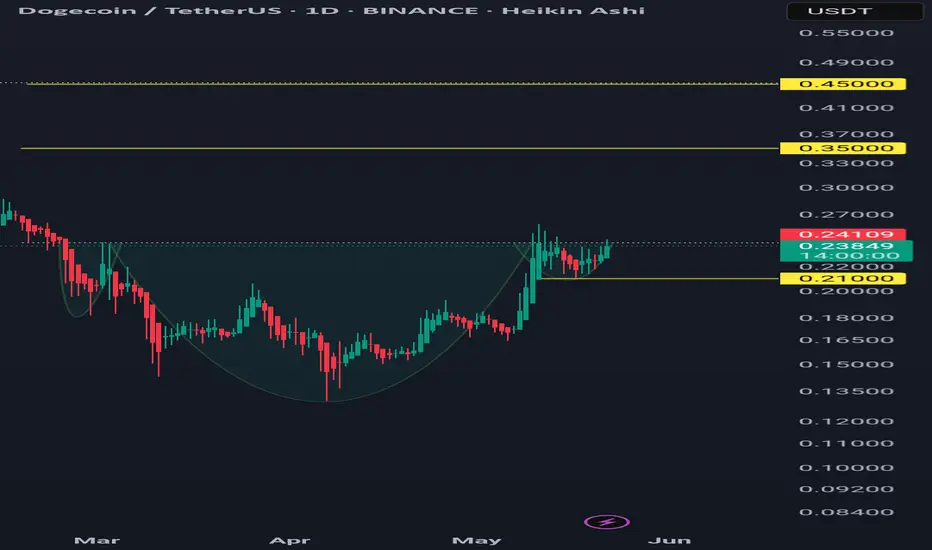Click the 0.10000 price axis value
The height and width of the screenshot is (550, 932).
pos(846,468)
